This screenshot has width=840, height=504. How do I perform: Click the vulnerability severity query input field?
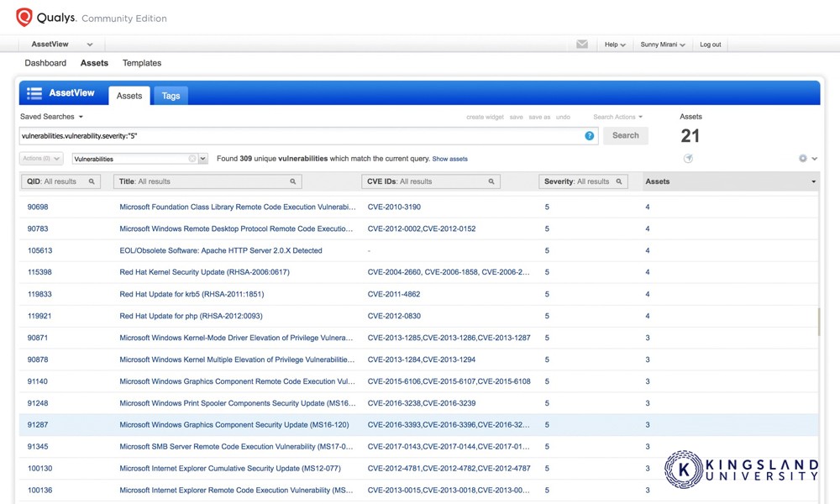pos(308,136)
